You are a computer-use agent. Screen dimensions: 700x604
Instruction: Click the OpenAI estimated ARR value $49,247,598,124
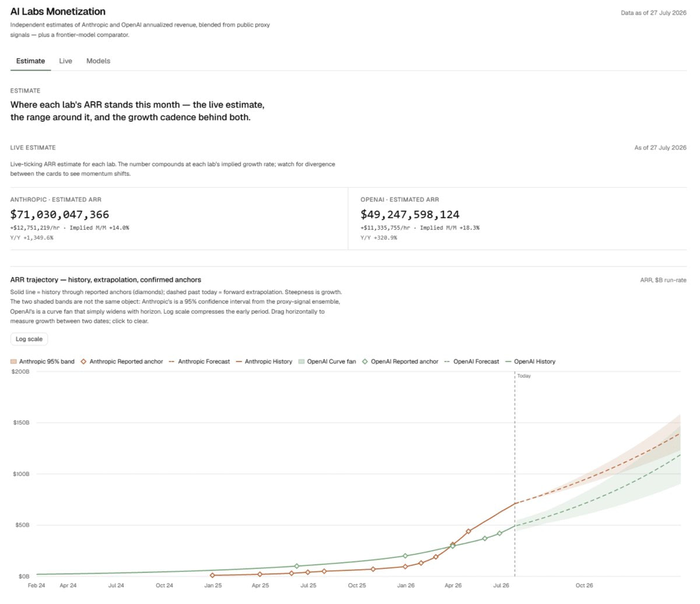[x=410, y=215]
